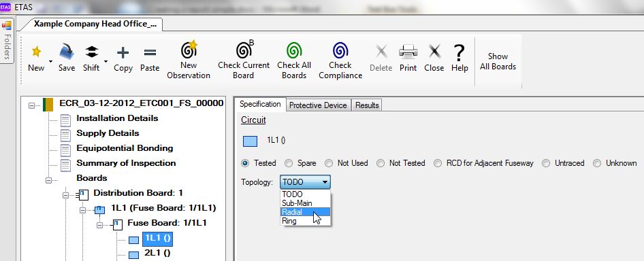Click the New Observation spiral icon
Screen dimensions: 644x261
point(189,49)
